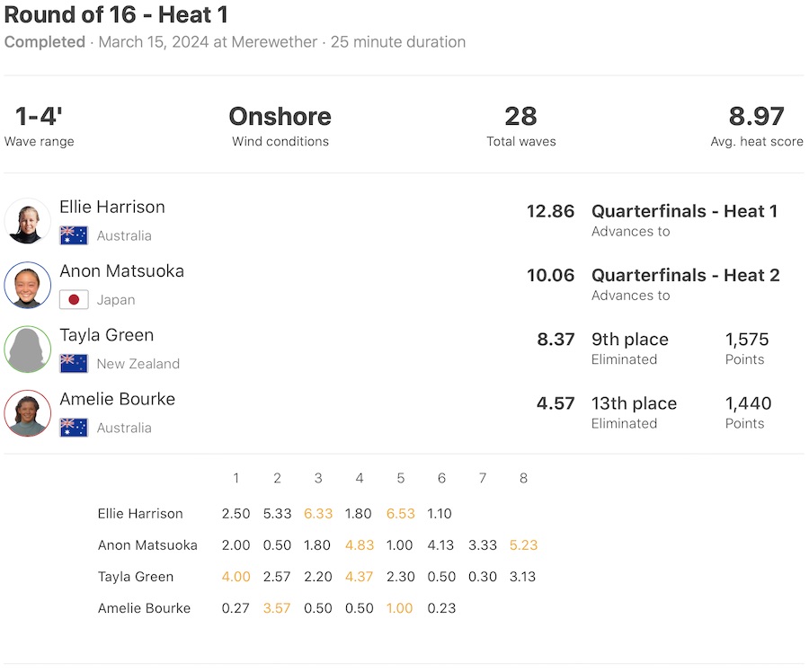Click the New Zealand flag icon
The width and height of the screenshot is (809, 672).
click(x=74, y=364)
